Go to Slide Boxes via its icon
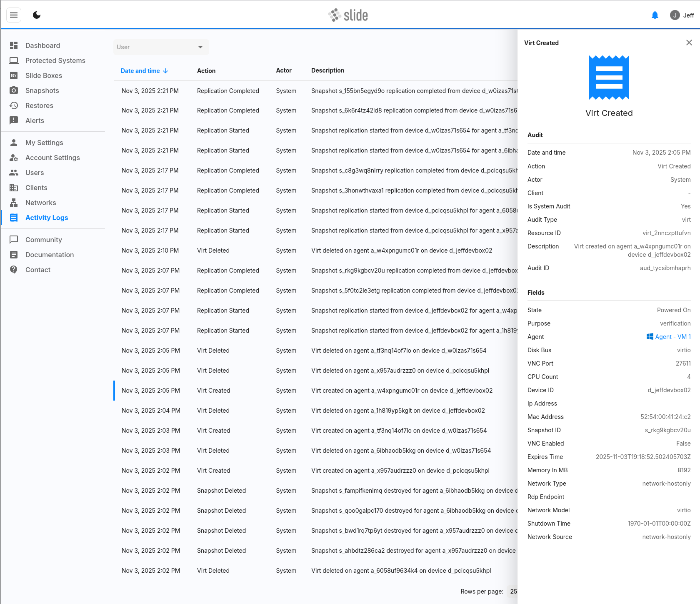This screenshot has height=604, width=700. [x=14, y=75]
